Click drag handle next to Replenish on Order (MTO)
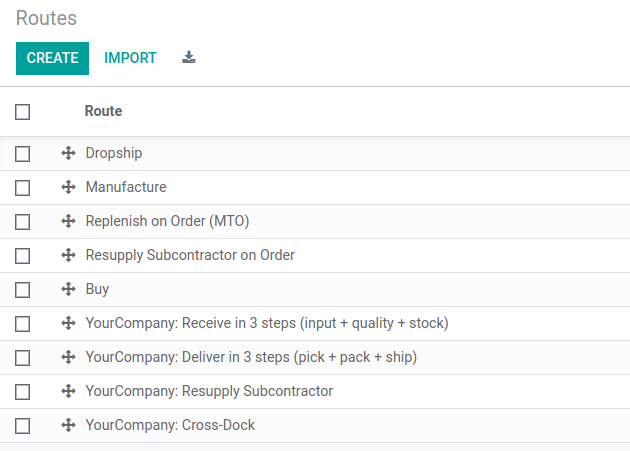630x451 pixels. click(x=68, y=222)
